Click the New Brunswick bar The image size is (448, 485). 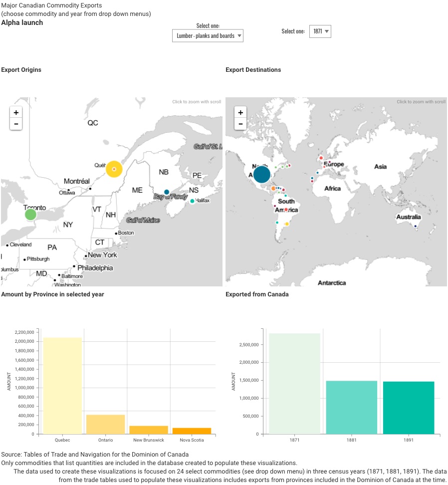[149, 429]
